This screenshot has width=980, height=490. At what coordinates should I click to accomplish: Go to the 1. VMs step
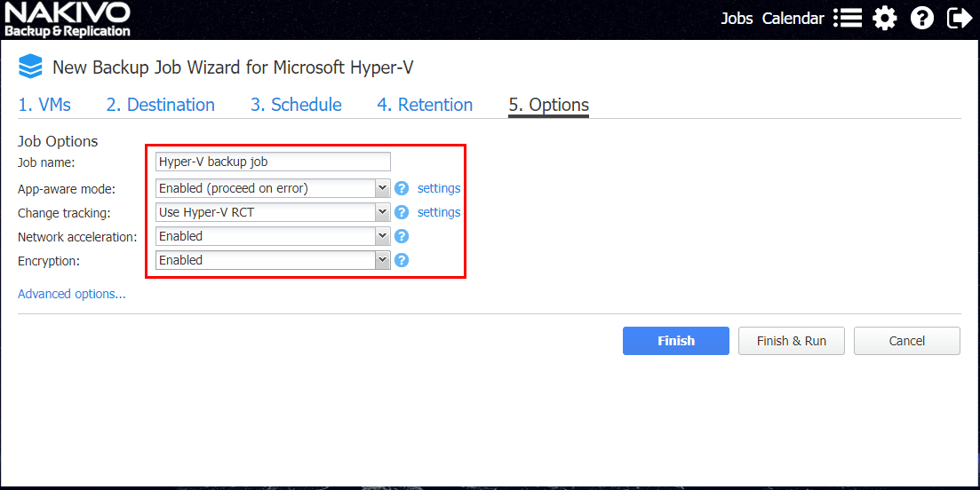[44, 105]
